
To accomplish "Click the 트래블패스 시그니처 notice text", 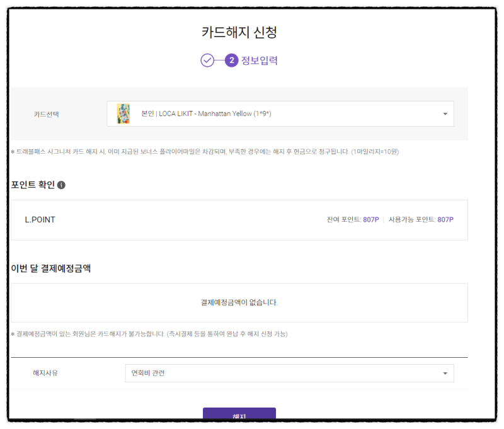I will tap(205, 152).
